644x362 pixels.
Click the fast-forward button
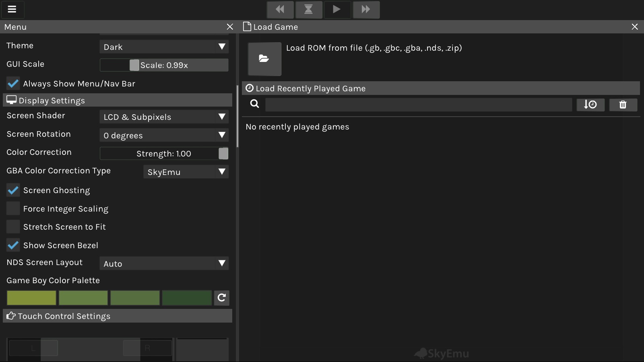(366, 9)
